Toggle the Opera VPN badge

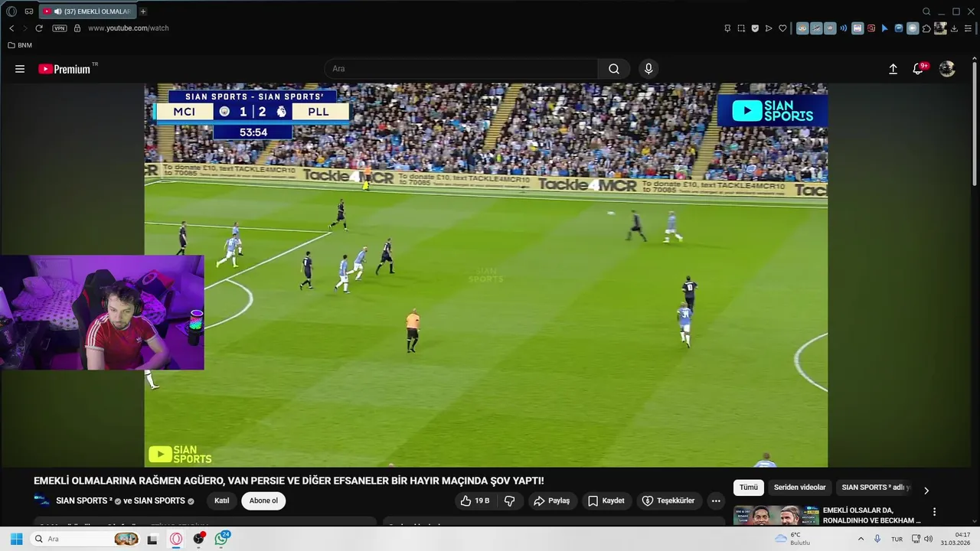click(x=60, y=28)
